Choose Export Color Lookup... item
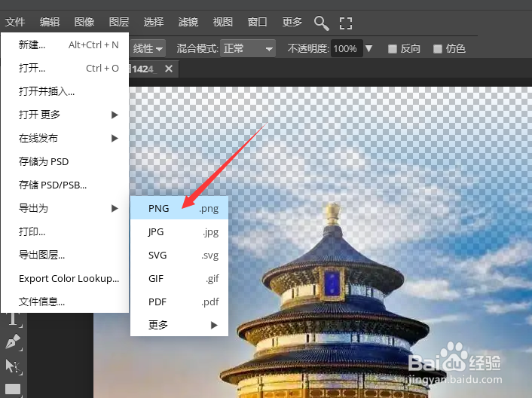Screen dimensions: 532x398 [x=65, y=279]
